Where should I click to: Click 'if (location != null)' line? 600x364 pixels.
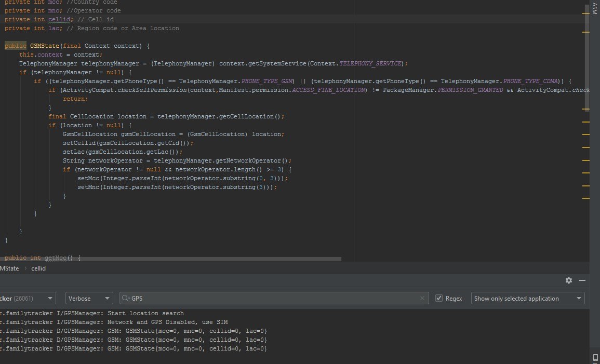pyautogui.click(x=90, y=125)
